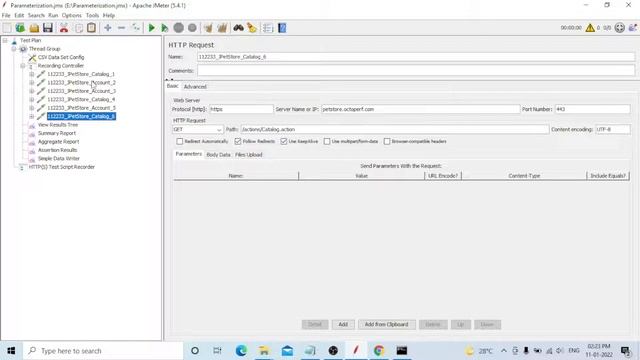Click the Cut scissors icon
640x360 pixels.
coord(64,28)
